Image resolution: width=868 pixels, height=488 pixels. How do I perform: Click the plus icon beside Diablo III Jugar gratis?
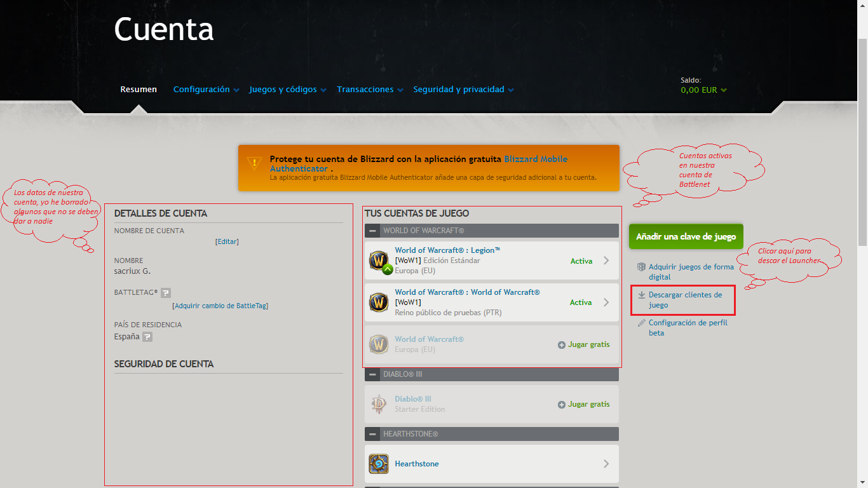(562, 405)
